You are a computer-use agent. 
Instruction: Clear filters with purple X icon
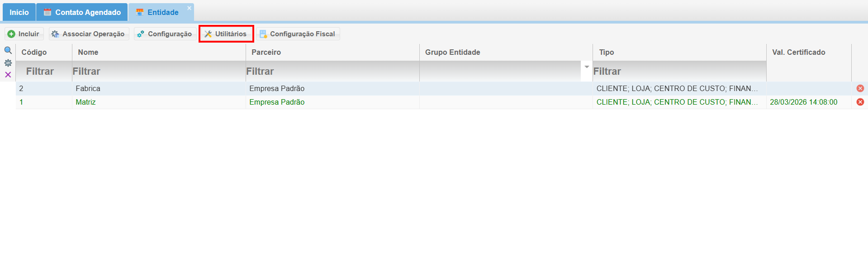click(x=8, y=75)
